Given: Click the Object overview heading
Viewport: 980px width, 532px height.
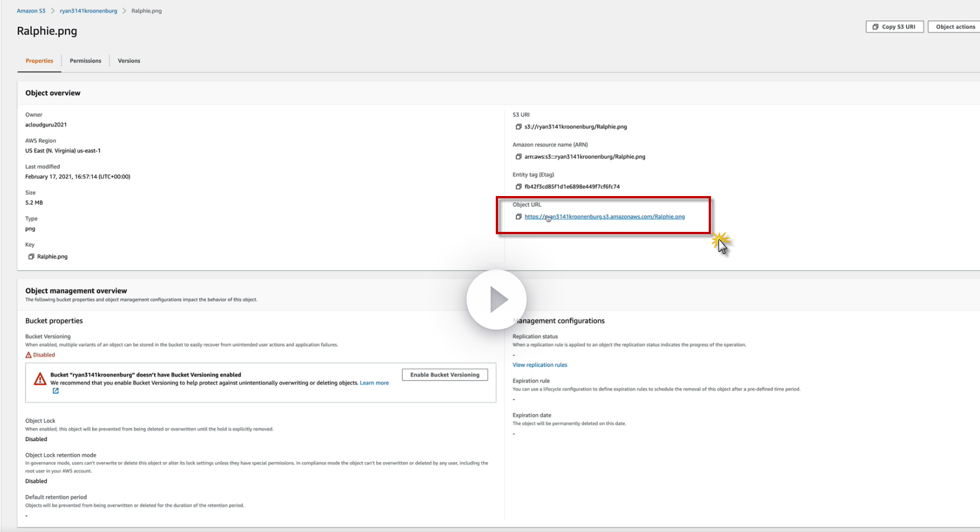Looking at the screenshot, I should pyautogui.click(x=53, y=93).
